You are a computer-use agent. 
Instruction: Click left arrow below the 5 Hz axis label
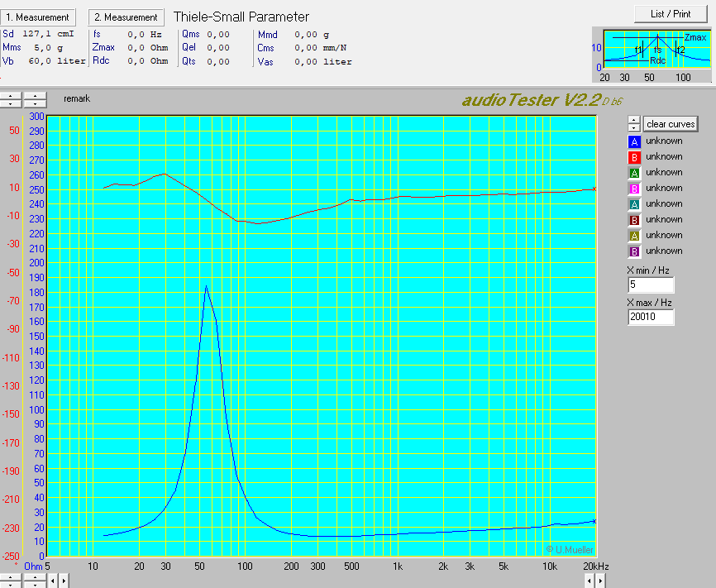53,581
